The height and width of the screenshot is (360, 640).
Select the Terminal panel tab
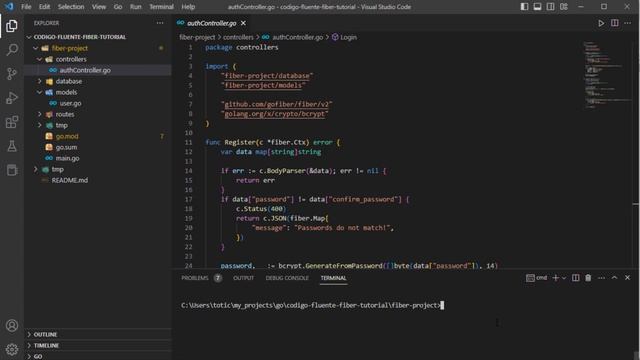pos(333,278)
